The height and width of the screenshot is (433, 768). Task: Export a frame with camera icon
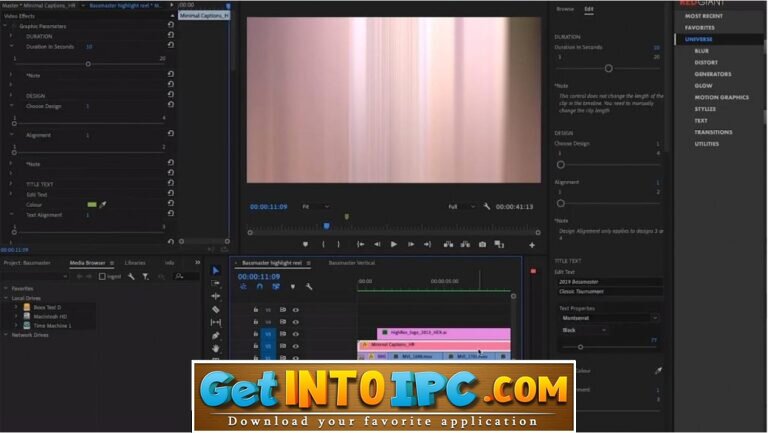tap(482, 244)
